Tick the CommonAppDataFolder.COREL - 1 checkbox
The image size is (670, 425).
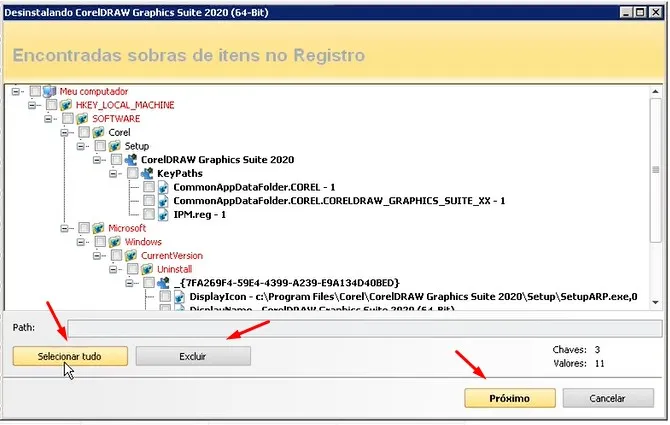pyautogui.click(x=149, y=187)
